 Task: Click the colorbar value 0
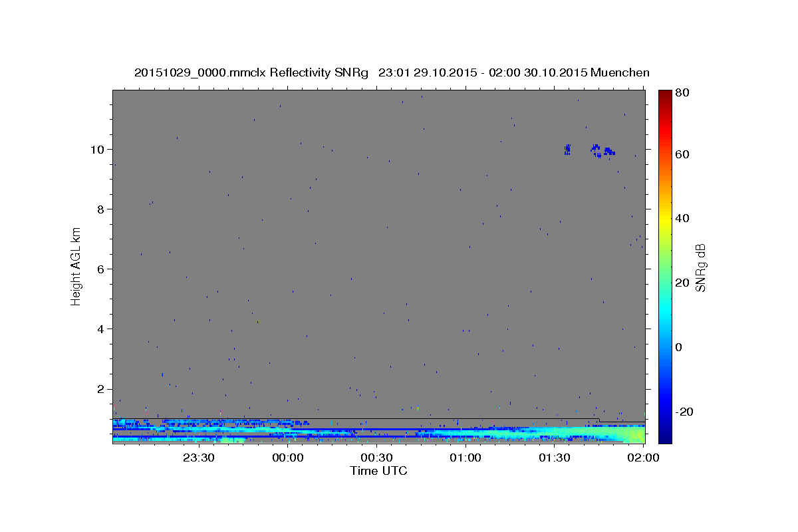click(680, 347)
